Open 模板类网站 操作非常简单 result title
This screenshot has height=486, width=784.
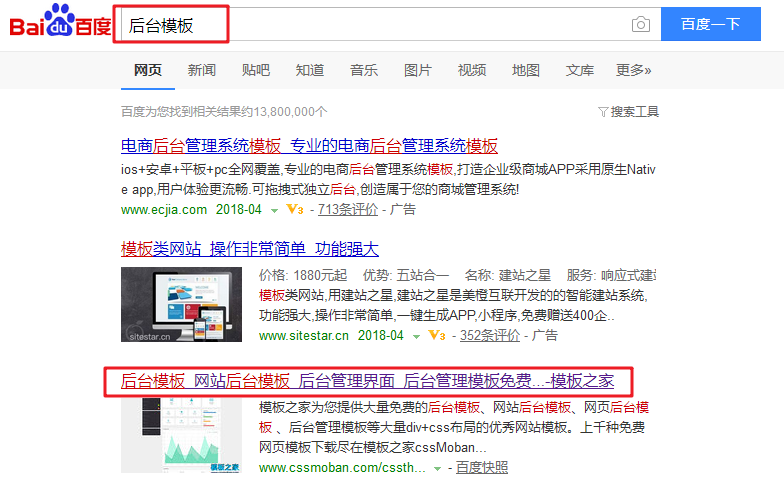click(x=250, y=249)
